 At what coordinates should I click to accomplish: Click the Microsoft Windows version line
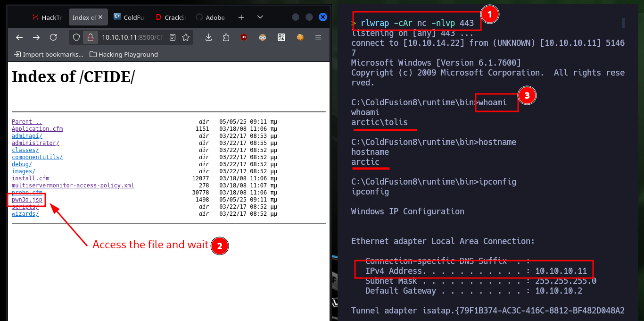tap(436, 63)
